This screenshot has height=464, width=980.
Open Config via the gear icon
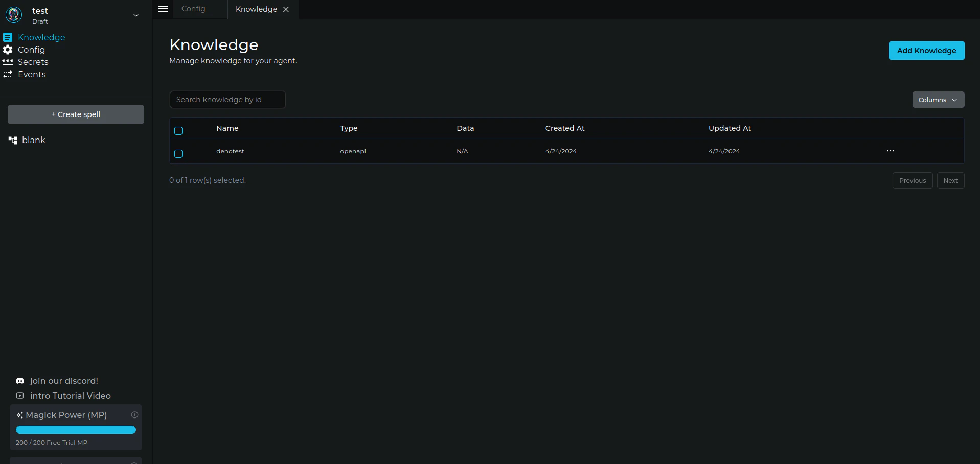click(8, 50)
